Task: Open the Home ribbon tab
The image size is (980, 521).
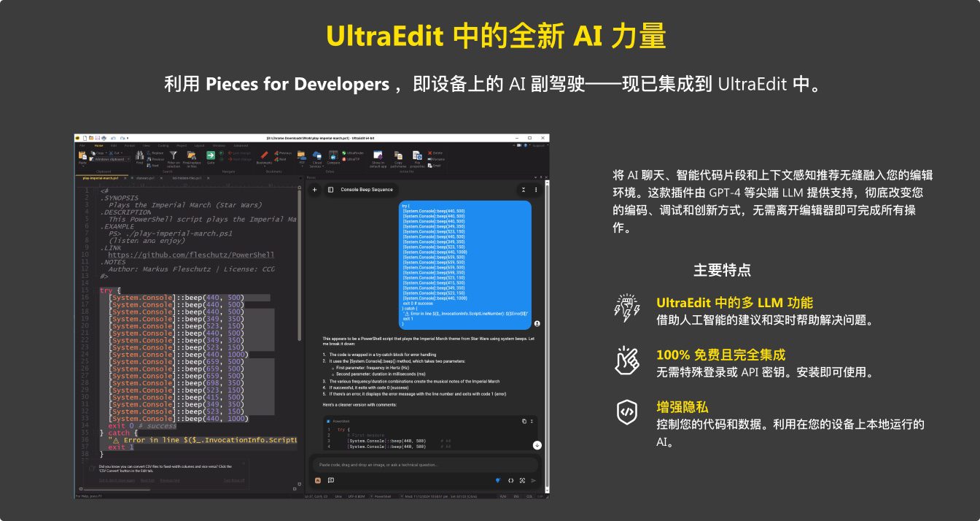Action: (99, 145)
